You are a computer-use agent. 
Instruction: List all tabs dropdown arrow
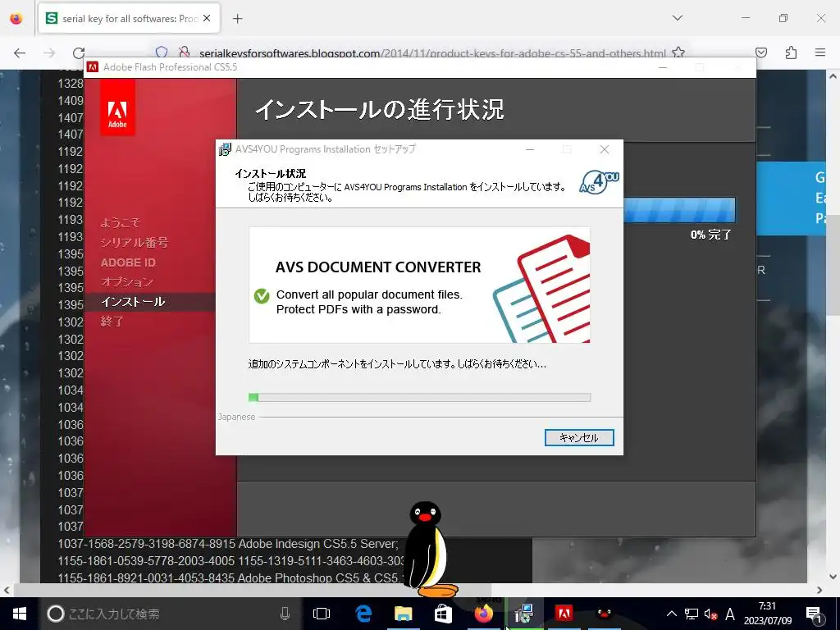[x=677, y=18]
